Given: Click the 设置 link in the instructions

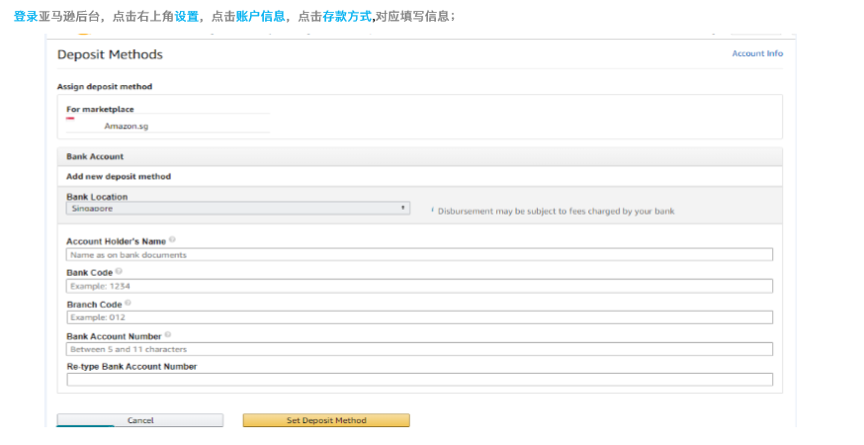Looking at the screenshot, I should 187,17.
